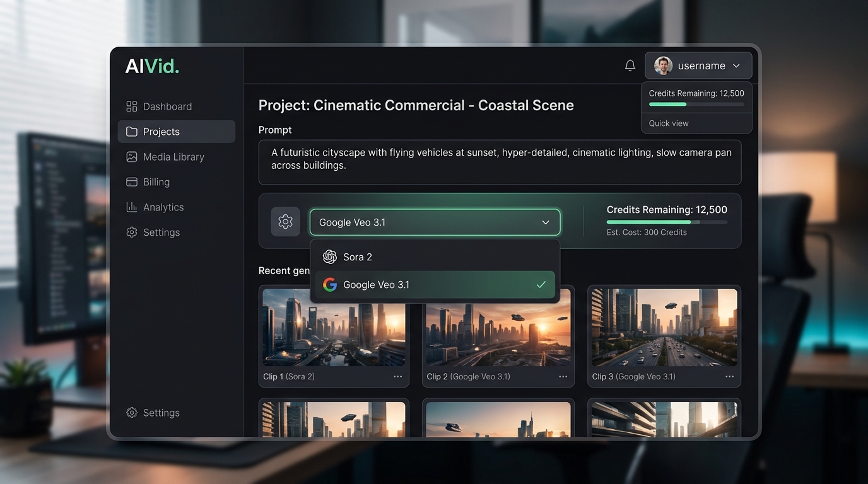Click the "Est. Cost: 300 Credits" text

pyautogui.click(x=647, y=233)
